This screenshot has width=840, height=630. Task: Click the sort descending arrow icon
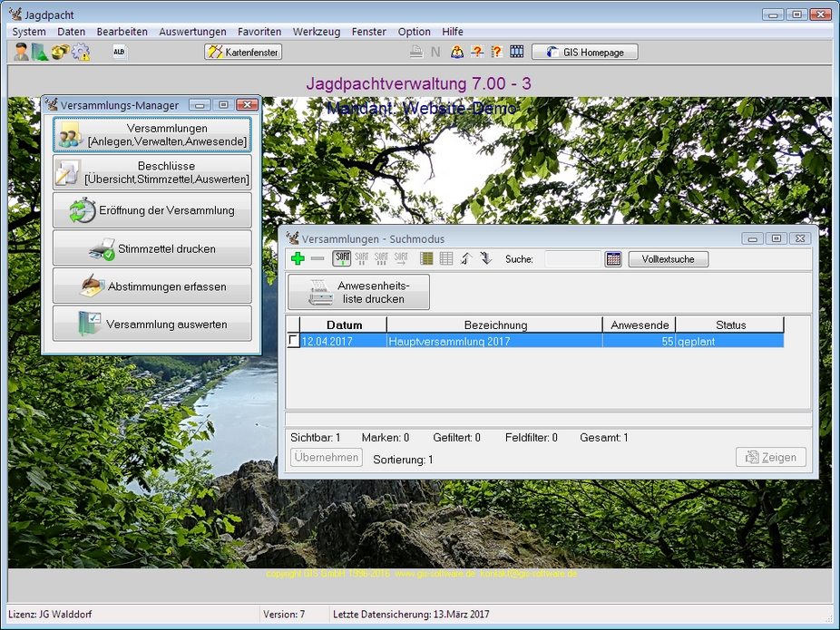pyautogui.click(x=485, y=259)
